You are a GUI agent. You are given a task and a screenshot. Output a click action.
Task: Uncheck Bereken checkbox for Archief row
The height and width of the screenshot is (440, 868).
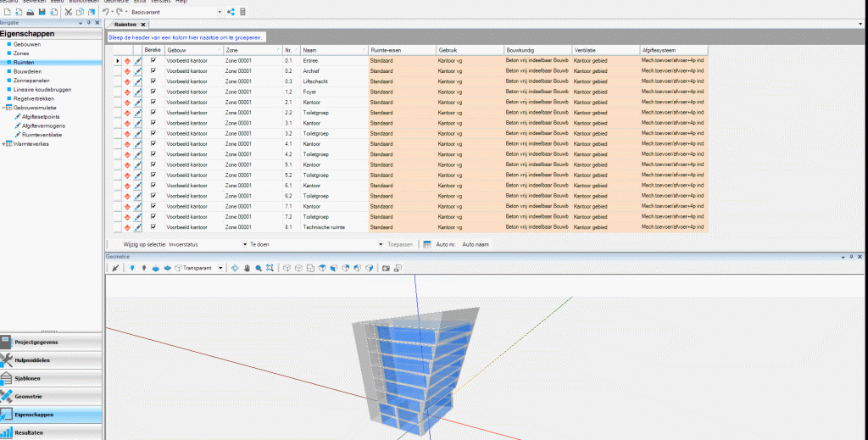coord(153,71)
